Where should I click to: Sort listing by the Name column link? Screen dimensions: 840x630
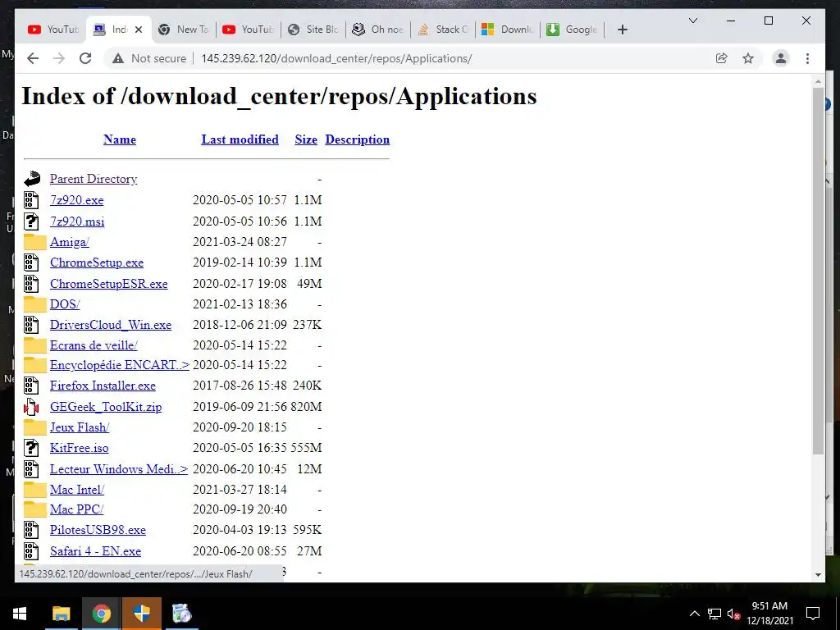click(120, 139)
